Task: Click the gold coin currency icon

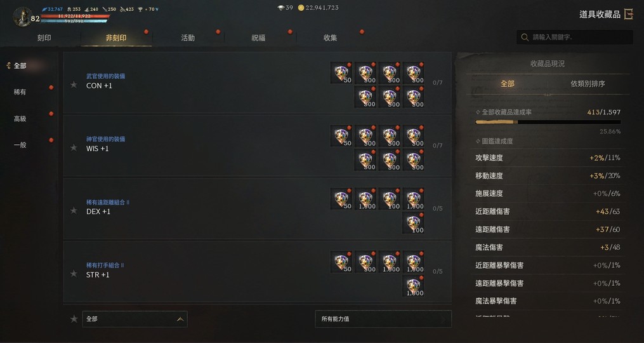Action: [x=301, y=8]
